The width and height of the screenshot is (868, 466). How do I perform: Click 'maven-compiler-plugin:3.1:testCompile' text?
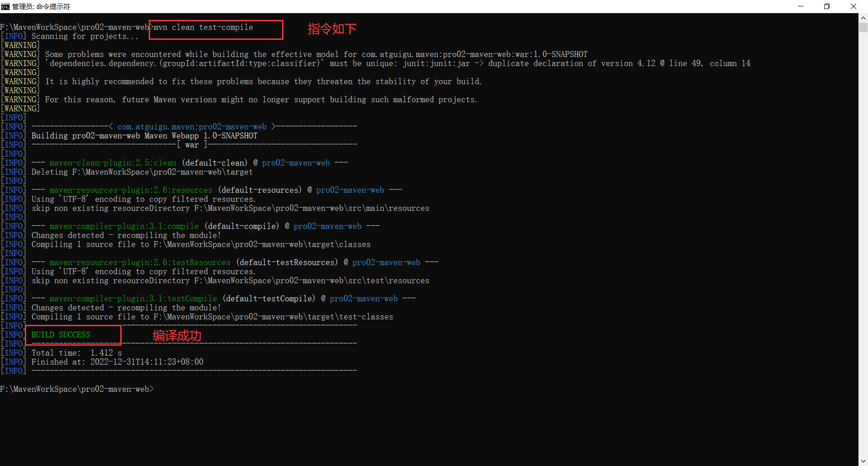[x=133, y=299]
